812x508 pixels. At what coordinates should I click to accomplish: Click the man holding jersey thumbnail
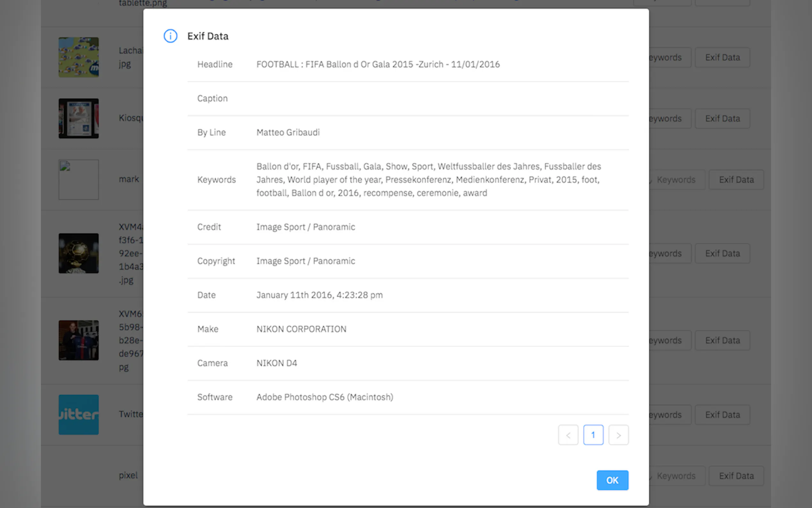(x=79, y=340)
